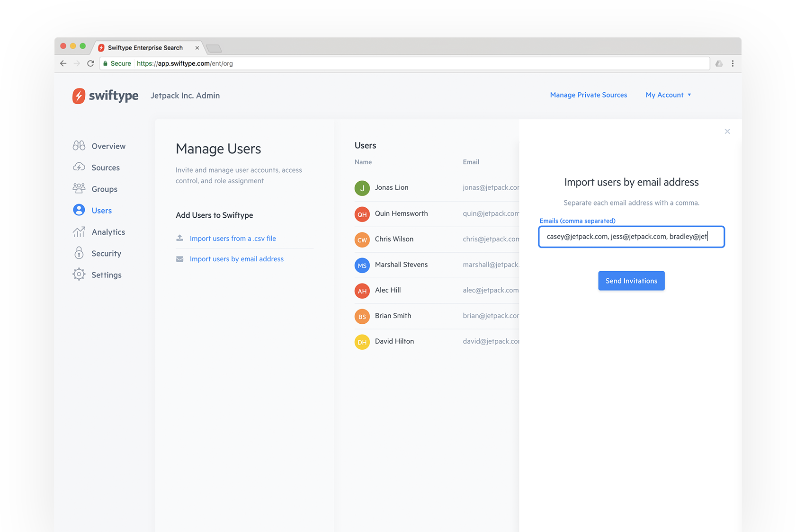Select the Users profile icon
This screenshot has width=796, height=532.
click(79, 210)
